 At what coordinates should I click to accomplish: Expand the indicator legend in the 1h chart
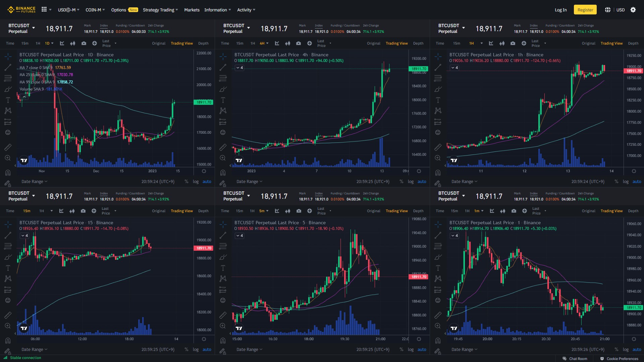(x=454, y=68)
